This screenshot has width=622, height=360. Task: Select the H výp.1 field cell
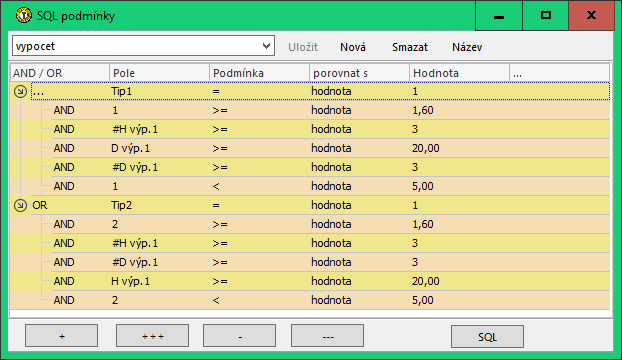pyautogui.click(x=131, y=281)
